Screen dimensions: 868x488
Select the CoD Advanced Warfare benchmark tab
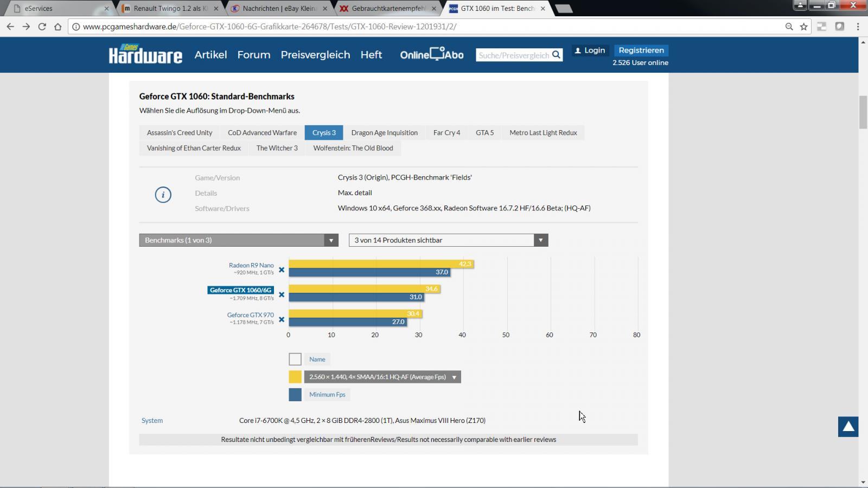[262, 133]
